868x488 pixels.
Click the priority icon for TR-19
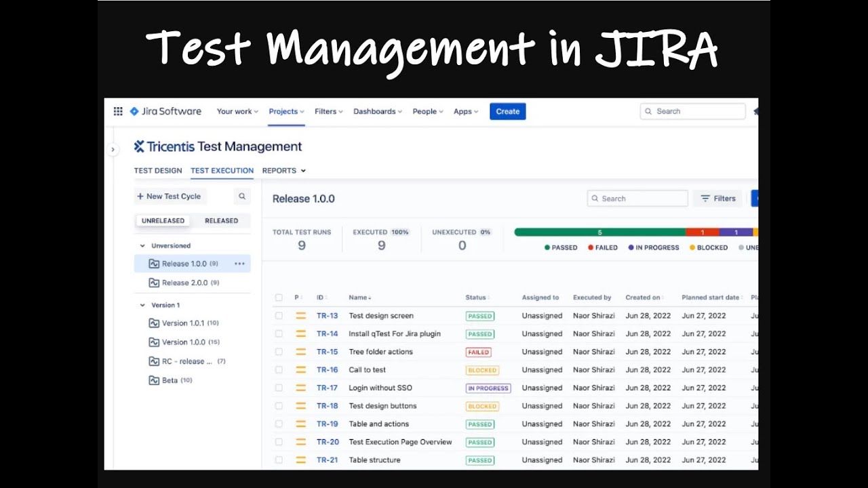click(300, 424)
